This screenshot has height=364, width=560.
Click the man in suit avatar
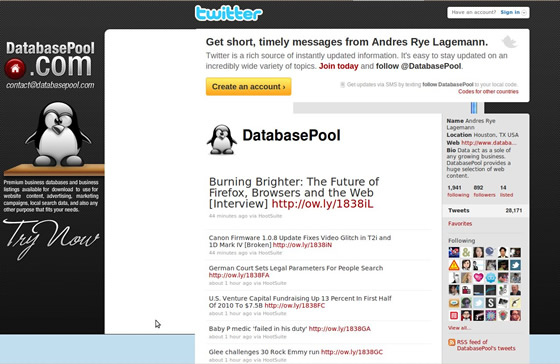pyautogui.click(x=503, y=253)
